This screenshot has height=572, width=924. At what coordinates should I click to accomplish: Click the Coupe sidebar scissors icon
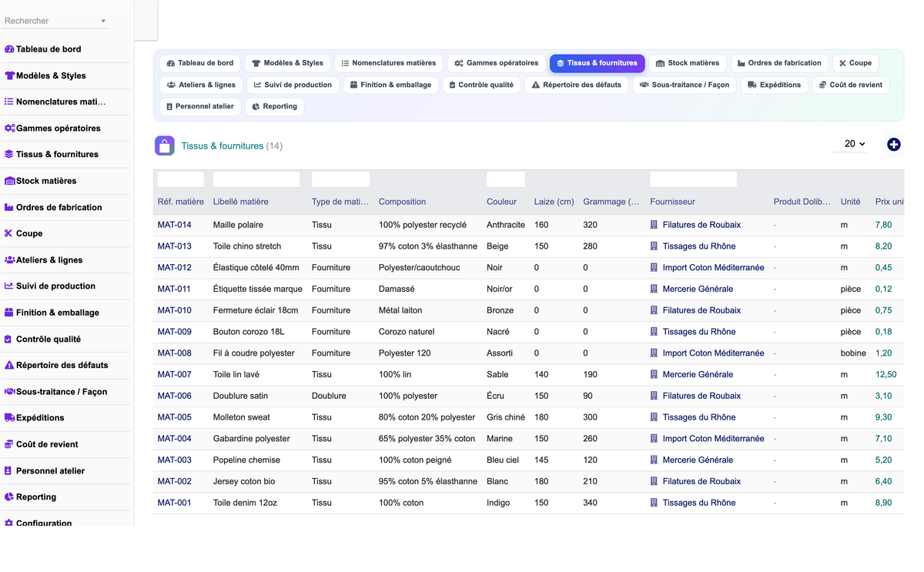tap(9, 233)
